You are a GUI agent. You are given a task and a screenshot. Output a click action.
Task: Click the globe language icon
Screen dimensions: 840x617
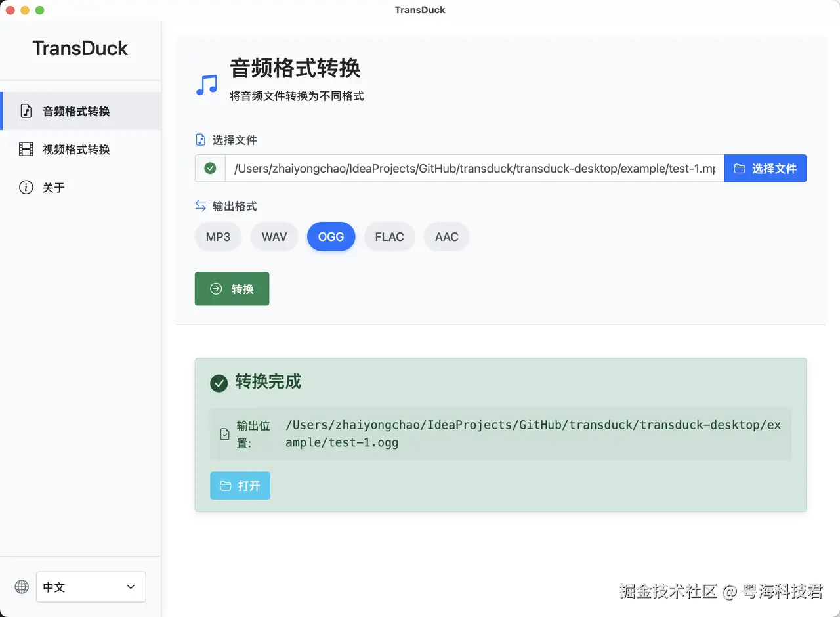coord(22,587)
